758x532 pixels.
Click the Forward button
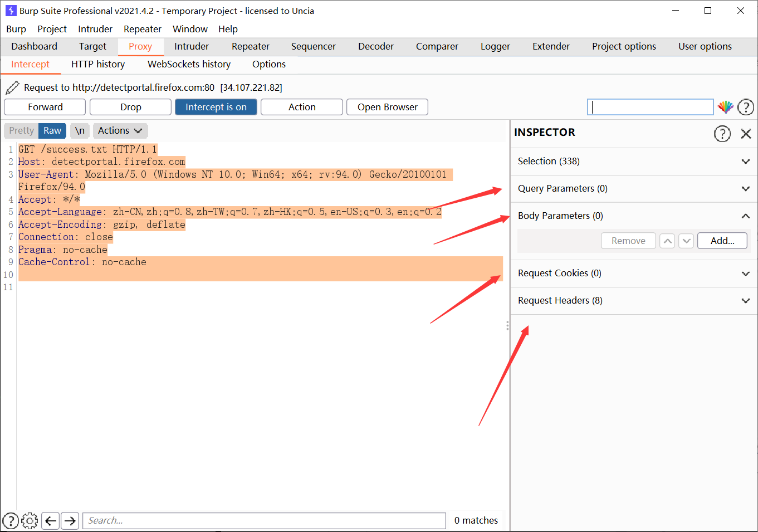pyautogui.click(x=45, y=107)
